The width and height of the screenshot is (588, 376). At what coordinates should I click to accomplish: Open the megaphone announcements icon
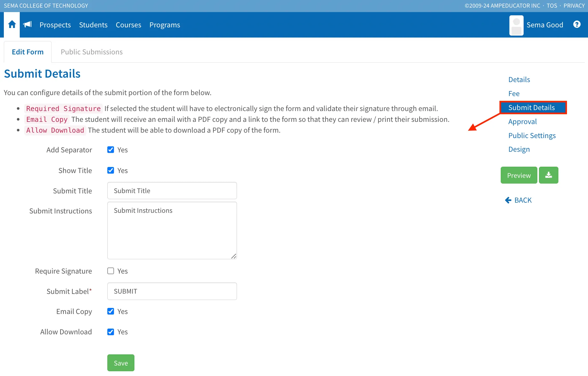tap(28, 24)
